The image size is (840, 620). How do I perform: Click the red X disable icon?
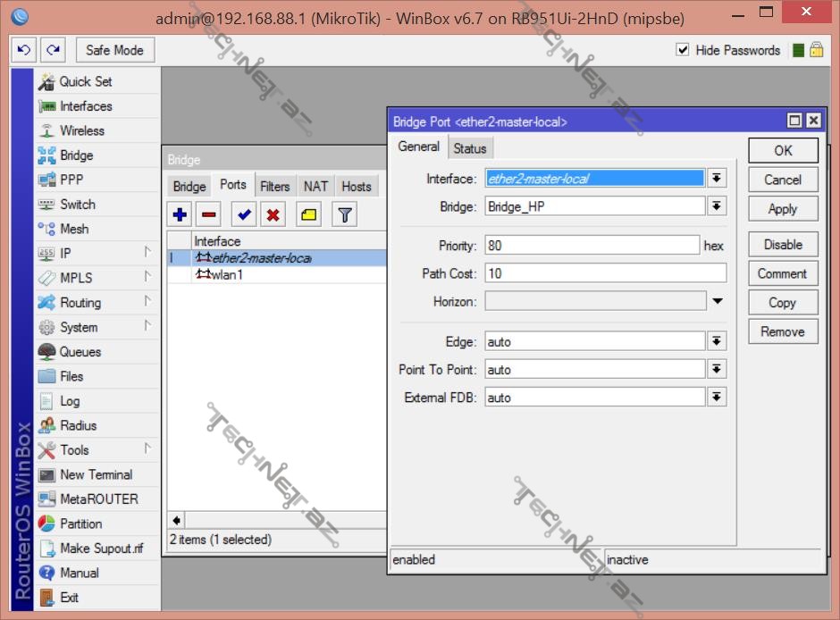tap(273, 214)
